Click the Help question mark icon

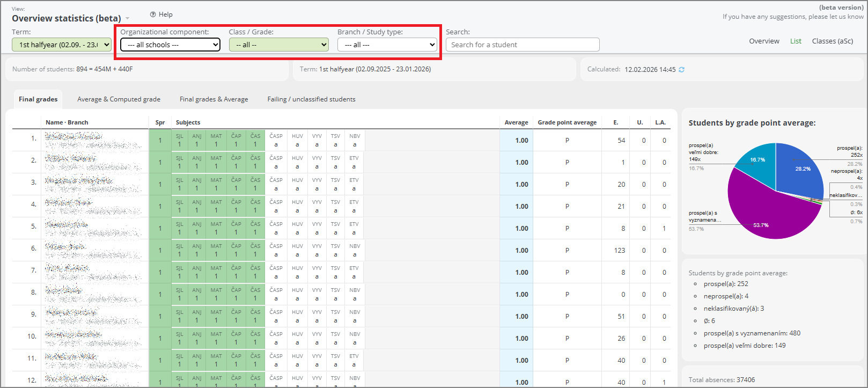tap(153, 14)
